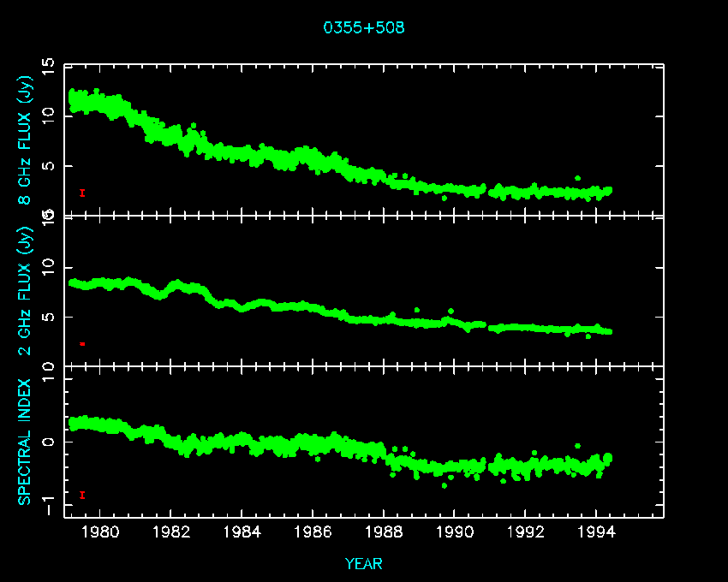This screenshot has height=582, width=728.
Task: Select isolated spectral index outlier near 1993
Action: (577, 446)
